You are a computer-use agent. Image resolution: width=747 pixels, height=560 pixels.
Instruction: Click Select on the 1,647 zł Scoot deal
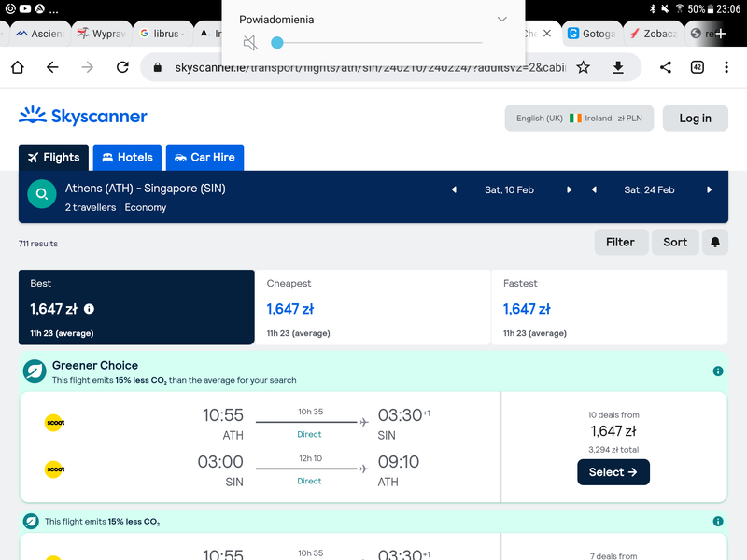point(613,472)
